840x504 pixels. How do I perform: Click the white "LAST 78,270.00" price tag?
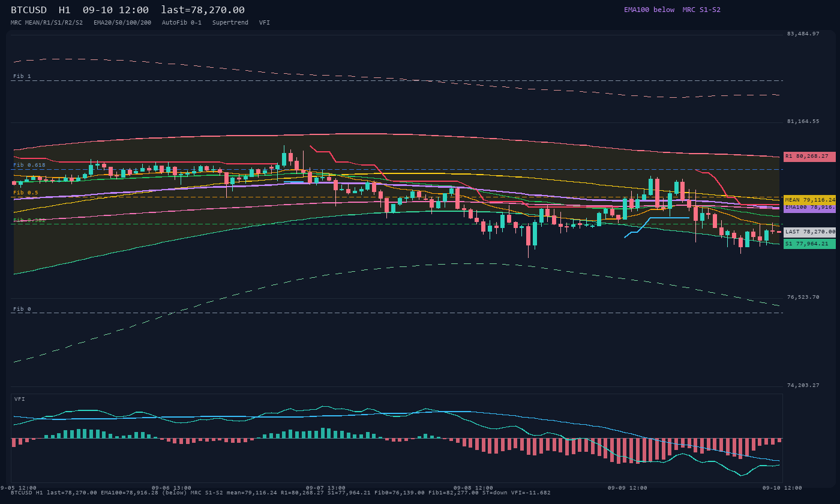[809, 232]
